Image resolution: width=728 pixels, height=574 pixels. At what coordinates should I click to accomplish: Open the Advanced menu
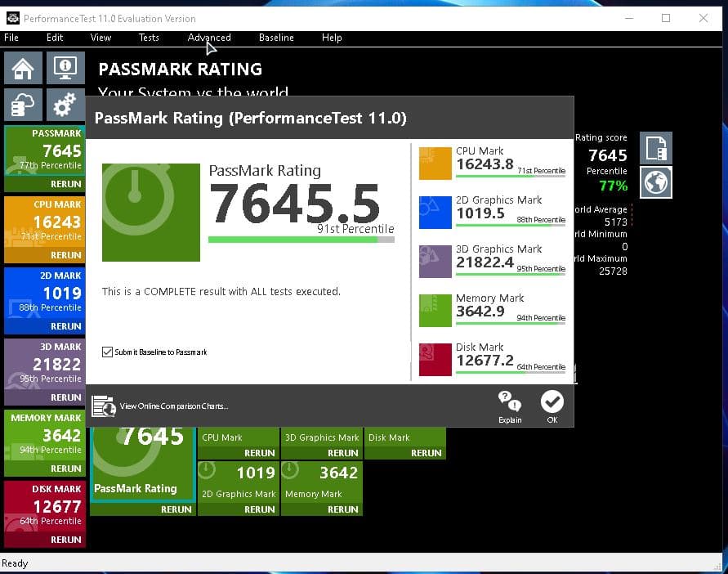(209, 38)
